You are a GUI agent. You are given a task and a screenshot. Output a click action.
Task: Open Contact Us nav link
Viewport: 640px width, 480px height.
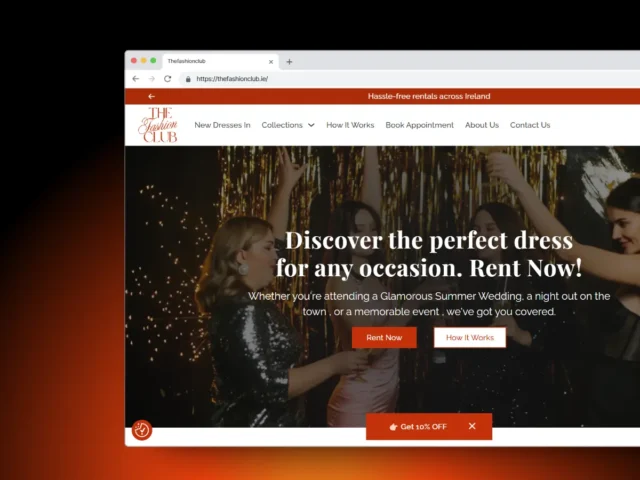pyautogui.click(x=530, y=125)
